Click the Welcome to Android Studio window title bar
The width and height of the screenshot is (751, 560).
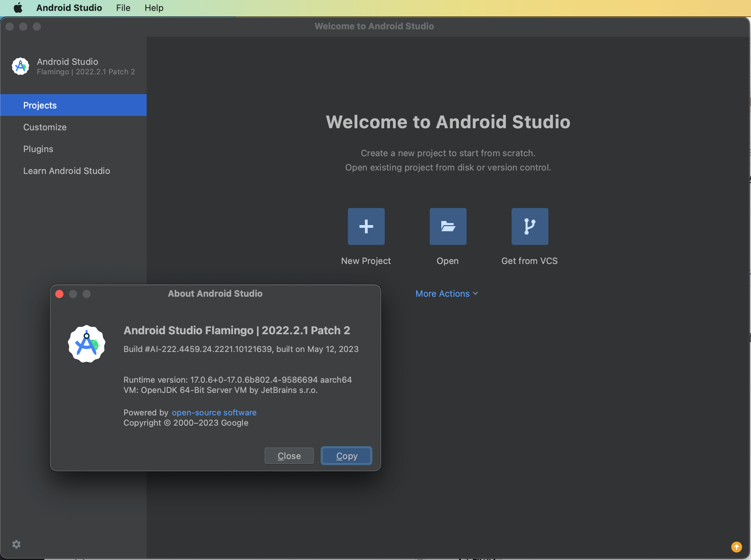374,26
